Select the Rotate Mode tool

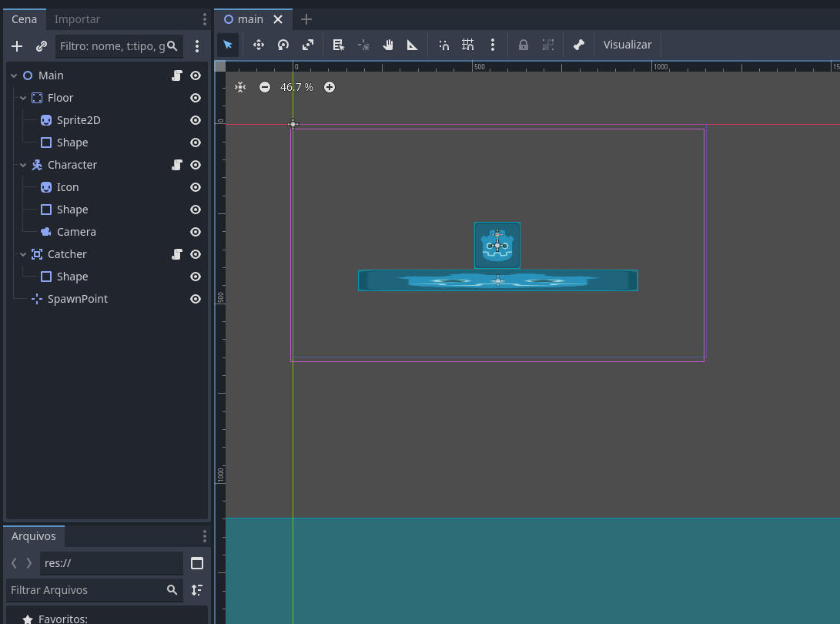pyautogui.click(x=283, y=45)
